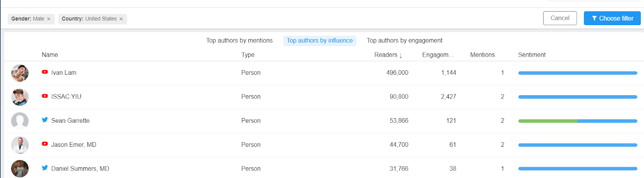Remove the Country: United States filter tag
Image resolution: width=644 pixels, height=178 pixels.
[121, 19]
